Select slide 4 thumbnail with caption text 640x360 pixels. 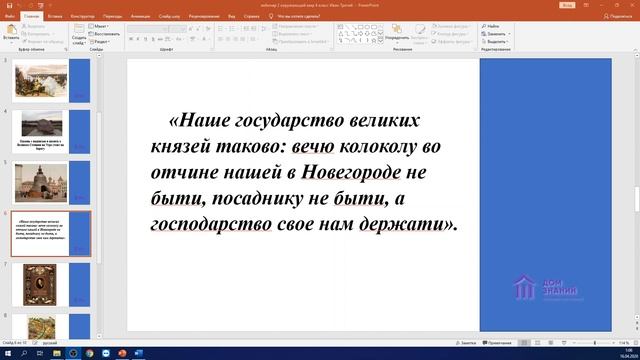tap(51, 131)
